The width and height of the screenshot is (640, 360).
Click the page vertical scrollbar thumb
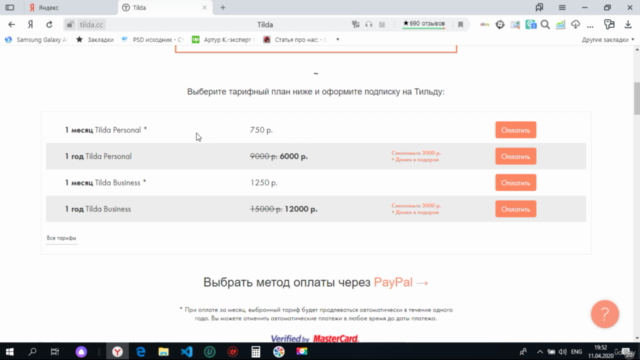tap(637, 98)
